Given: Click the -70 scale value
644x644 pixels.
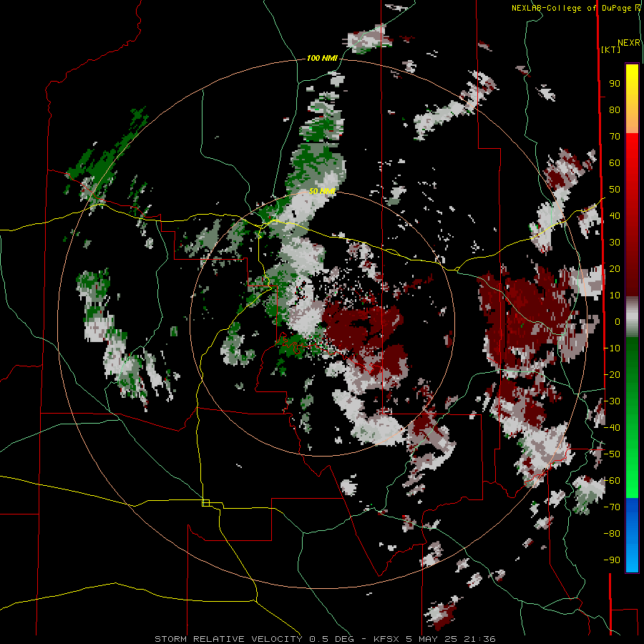Looking at the screenshot, I should tap(612, 507).
